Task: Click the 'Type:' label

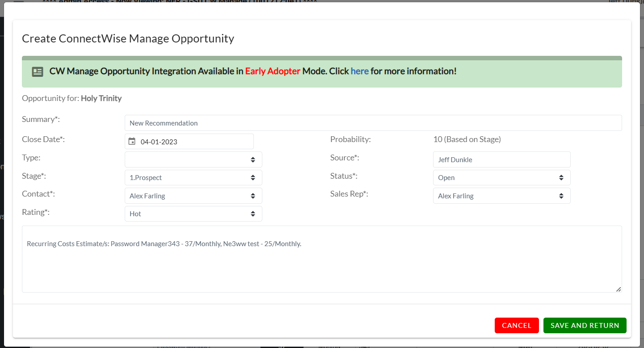Action: pos(31,158)
